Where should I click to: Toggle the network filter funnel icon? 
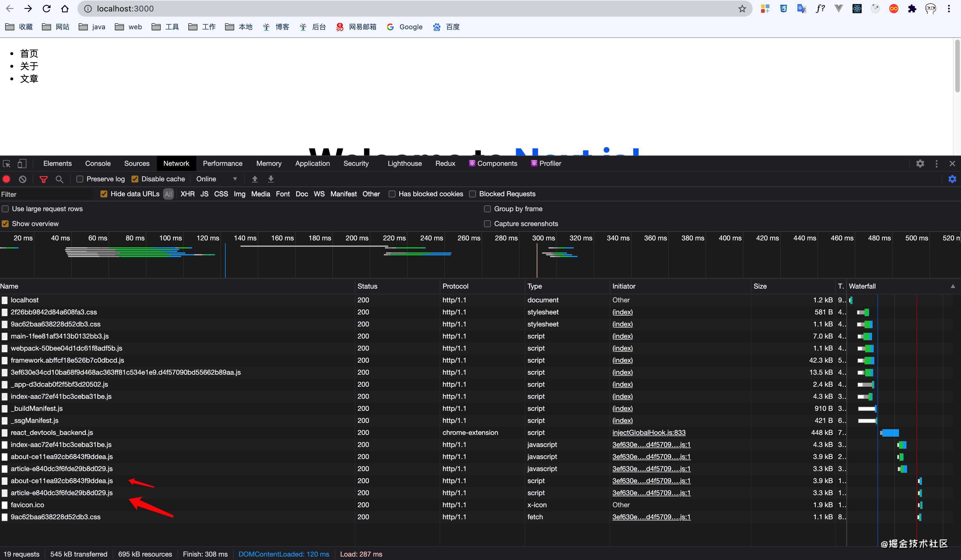click(x=43, y=179)
